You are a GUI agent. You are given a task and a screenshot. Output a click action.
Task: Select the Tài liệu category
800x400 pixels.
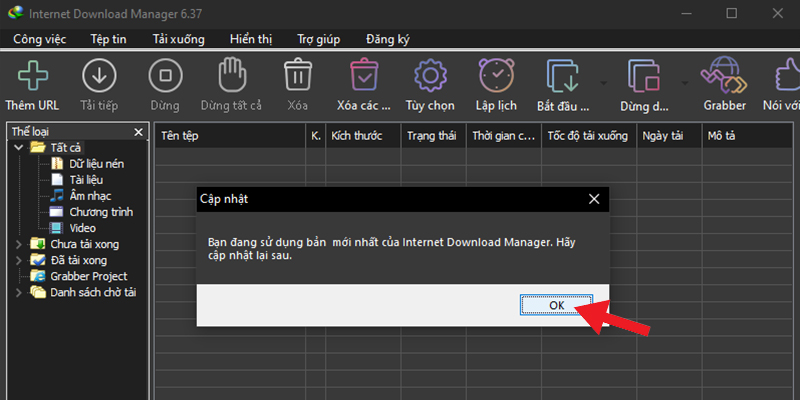(x=86, y=180)
